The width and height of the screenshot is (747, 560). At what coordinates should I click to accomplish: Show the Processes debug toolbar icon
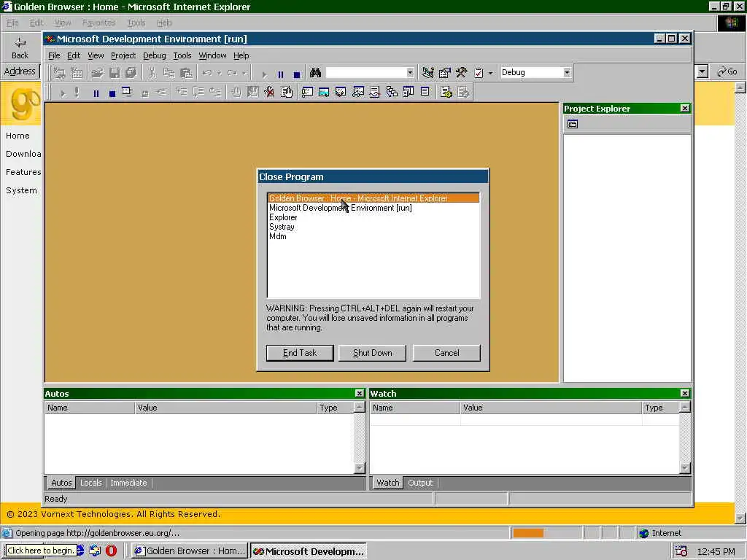[446, 92]
